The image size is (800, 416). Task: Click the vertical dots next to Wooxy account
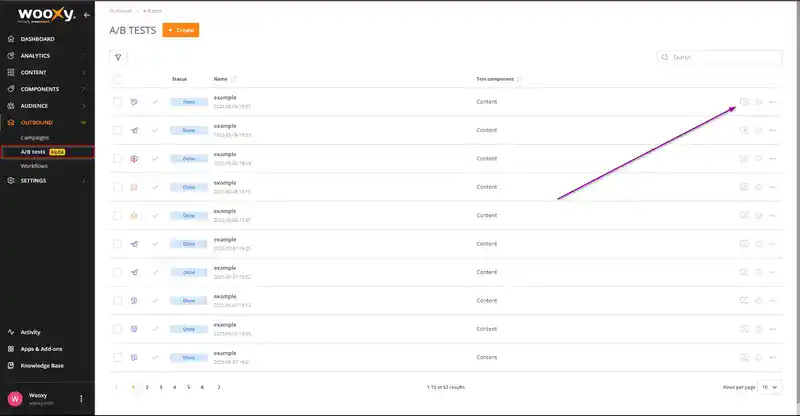(81, 399)
